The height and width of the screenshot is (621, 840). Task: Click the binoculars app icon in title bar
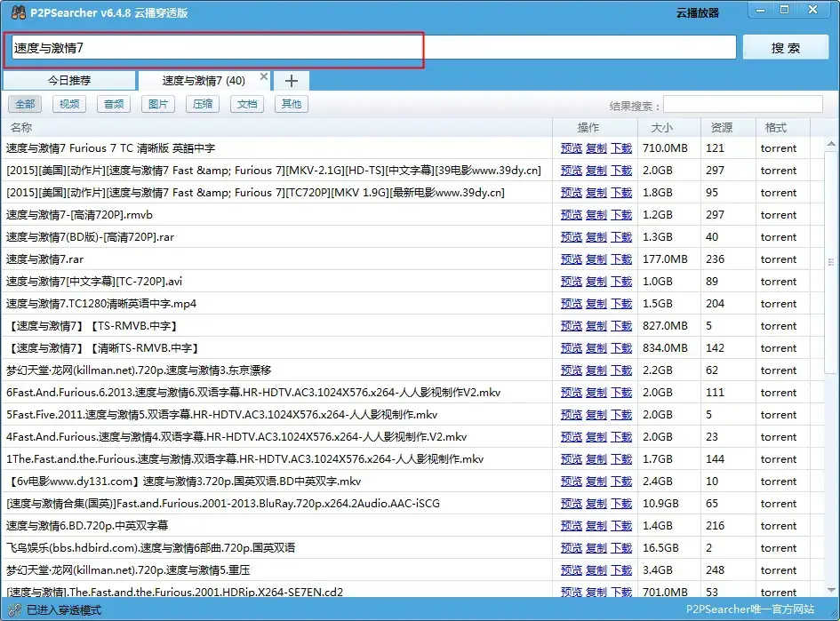coord(18,12)
